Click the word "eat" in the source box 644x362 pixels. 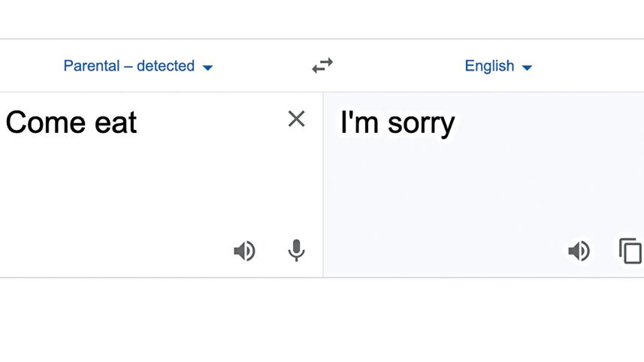[x=115, y=122]
